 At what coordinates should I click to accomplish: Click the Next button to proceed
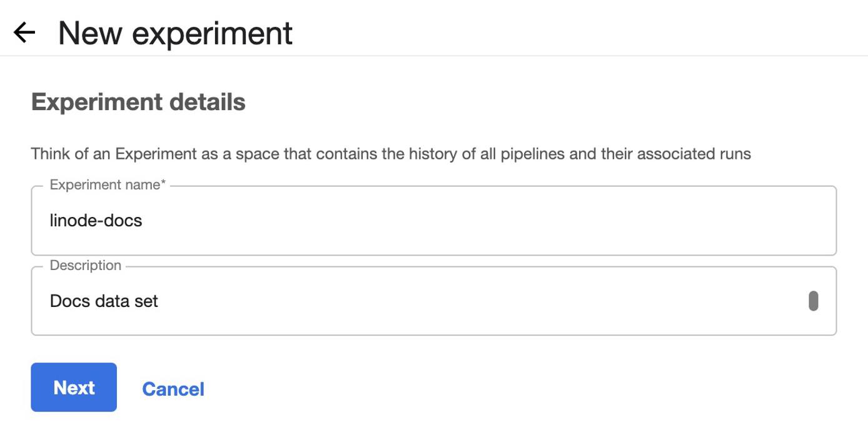point(73,388)
